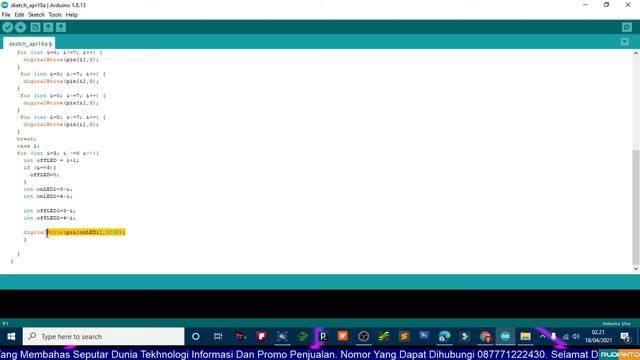Open the PyCharm icon in taskbar
This screenshot has height=360, width=640.
tap(323, 336)
